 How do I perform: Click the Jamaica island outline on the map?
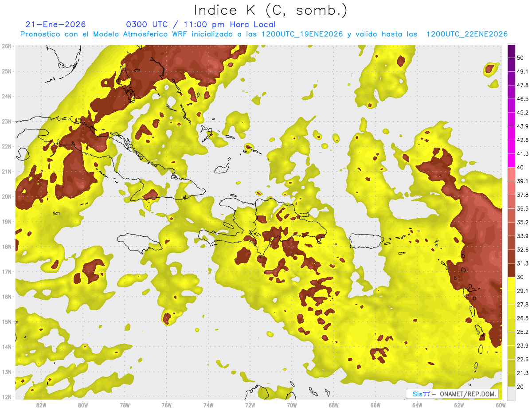coord(139,243)
